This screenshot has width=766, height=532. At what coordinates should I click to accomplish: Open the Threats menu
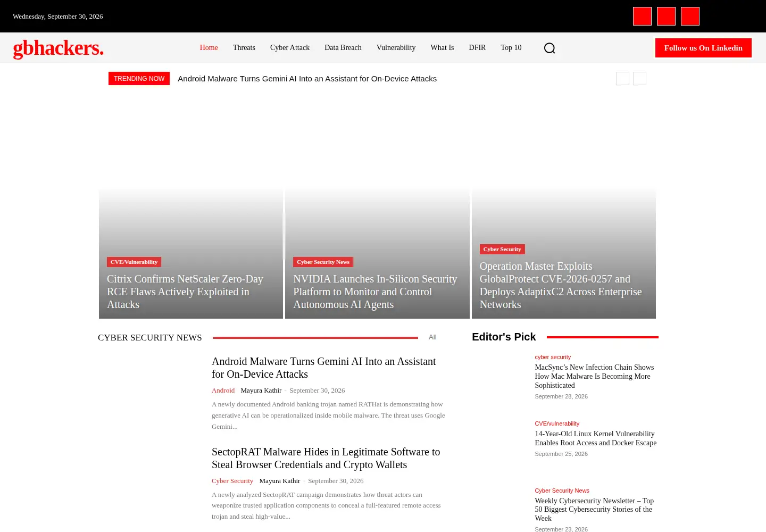pyautogui.click(x=244, y=48)
